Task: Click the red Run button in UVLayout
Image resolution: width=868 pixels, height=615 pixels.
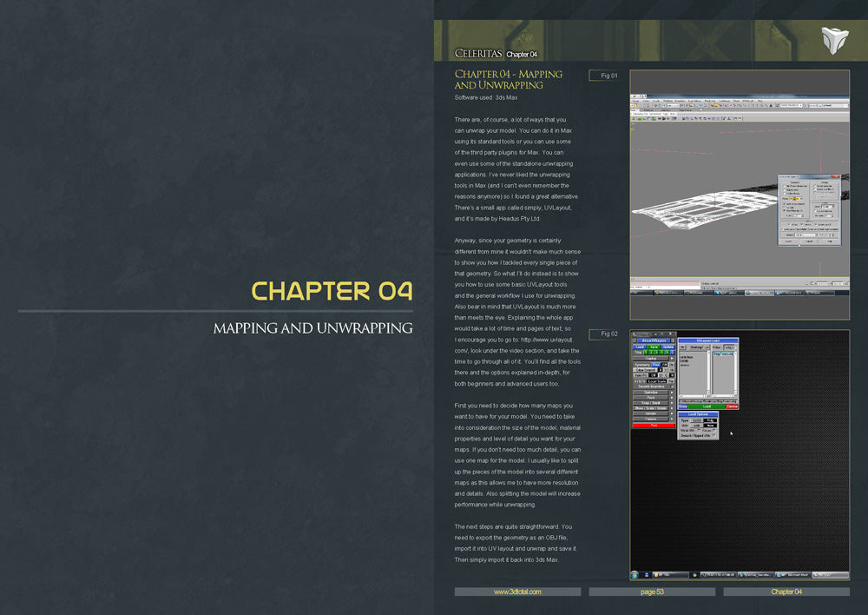Action: tap(654, 425)
